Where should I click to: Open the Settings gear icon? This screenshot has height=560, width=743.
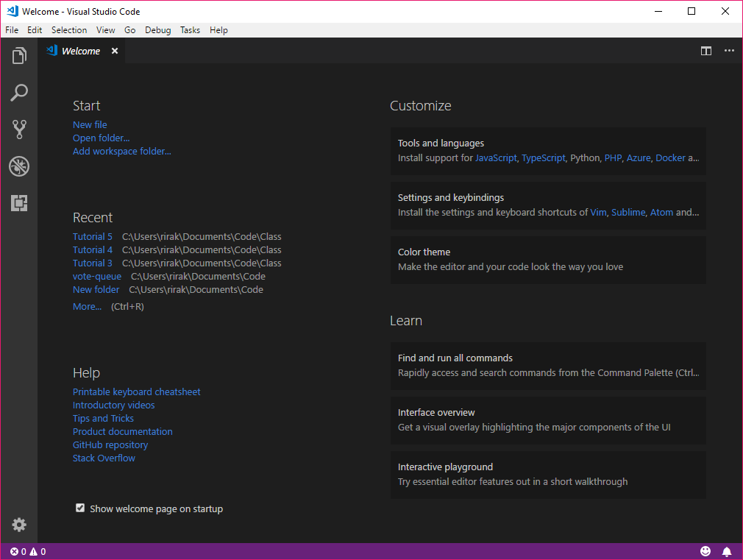click(x=18, y=525)
